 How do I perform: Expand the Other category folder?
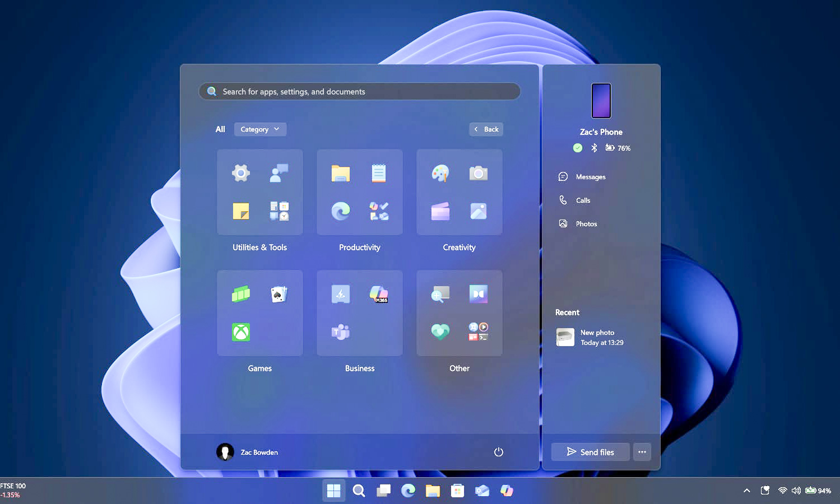point(459,312)
